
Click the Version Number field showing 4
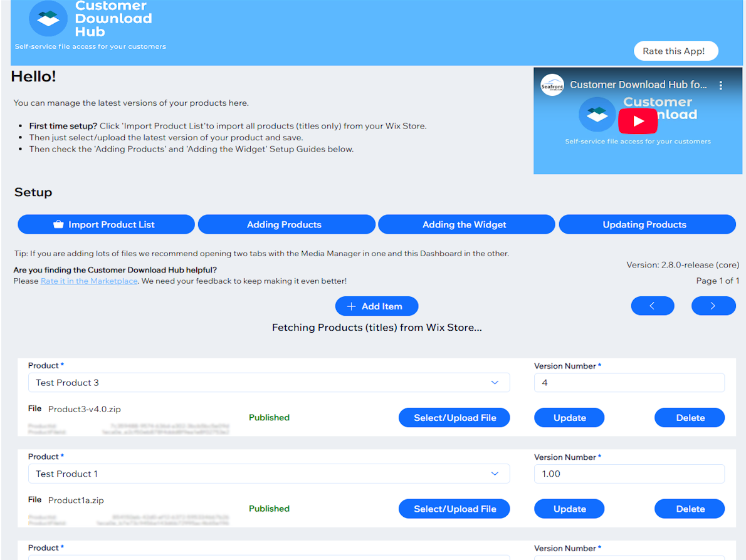[629, 382]
